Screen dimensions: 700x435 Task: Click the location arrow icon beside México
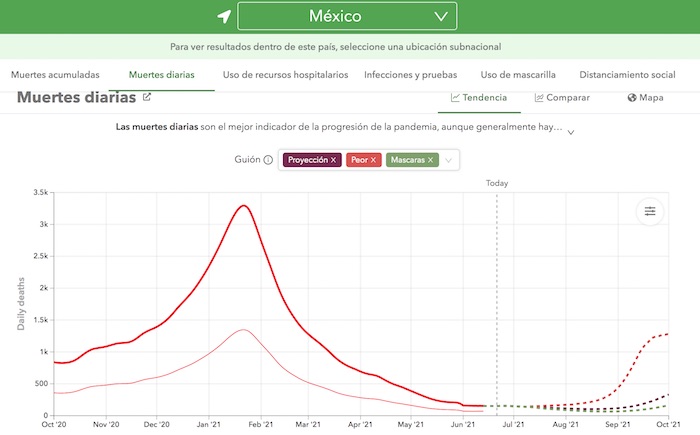coord(224,17)
